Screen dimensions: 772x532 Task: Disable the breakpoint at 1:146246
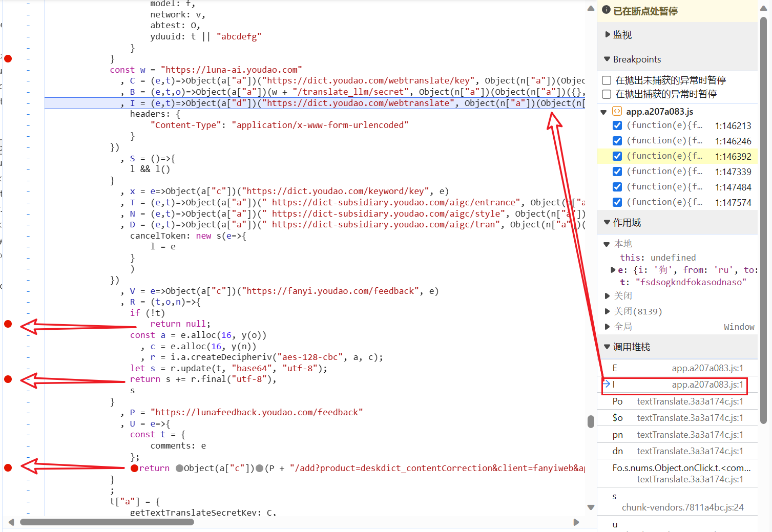(617, 141)
